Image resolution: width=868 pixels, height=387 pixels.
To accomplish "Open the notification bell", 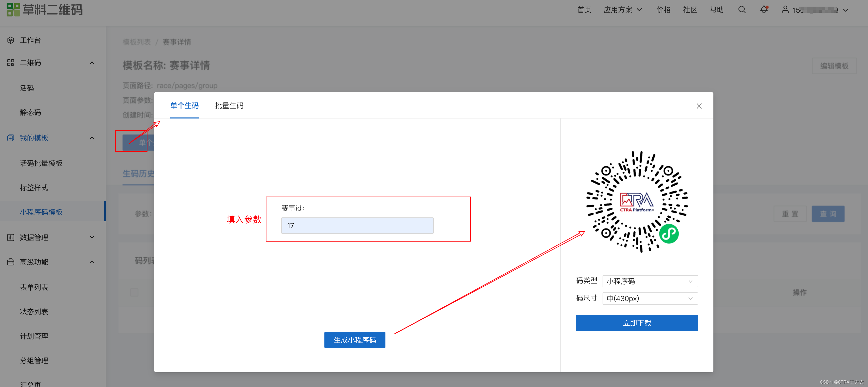I will pos(764,10).
